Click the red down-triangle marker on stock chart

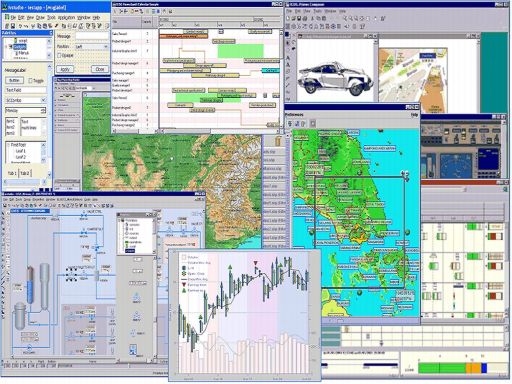tap(256, 264)
